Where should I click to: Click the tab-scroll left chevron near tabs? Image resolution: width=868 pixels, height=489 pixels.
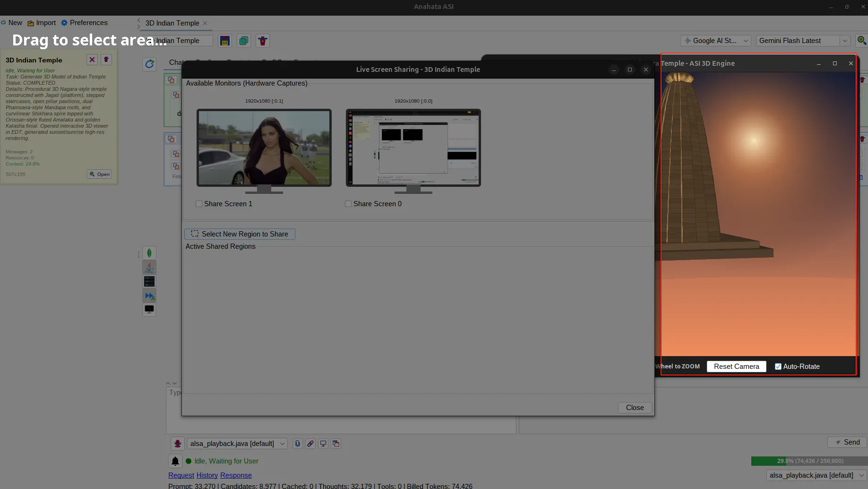[x=139, y=20]
